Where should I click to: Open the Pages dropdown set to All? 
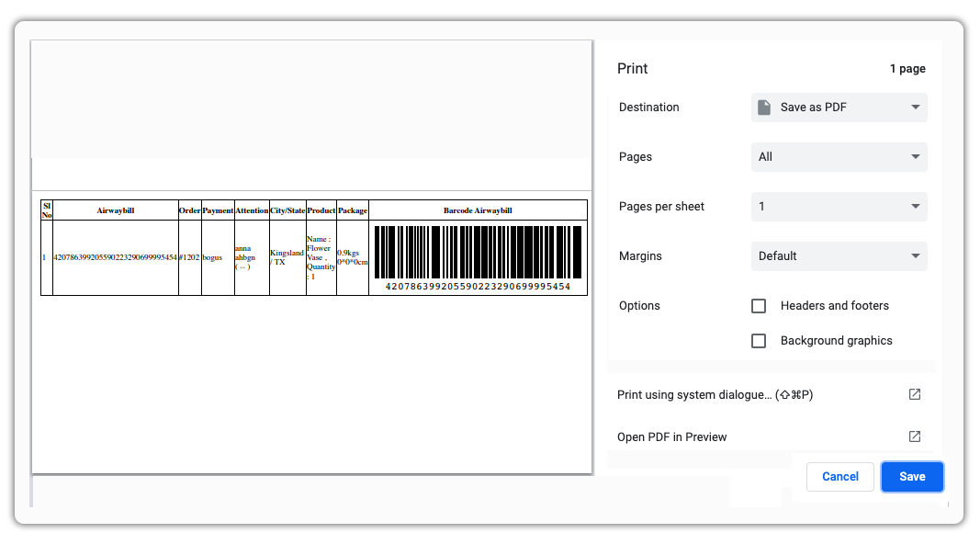[x=839, y=157]
